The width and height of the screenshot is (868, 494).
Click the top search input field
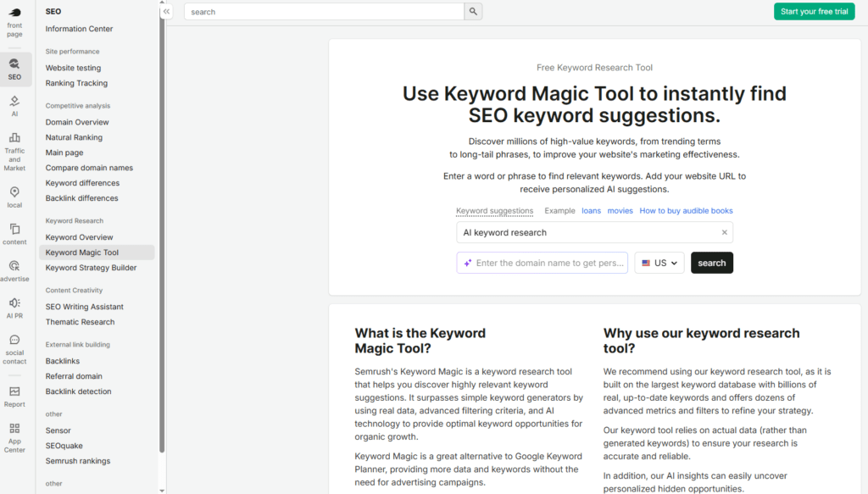[324, 12]
